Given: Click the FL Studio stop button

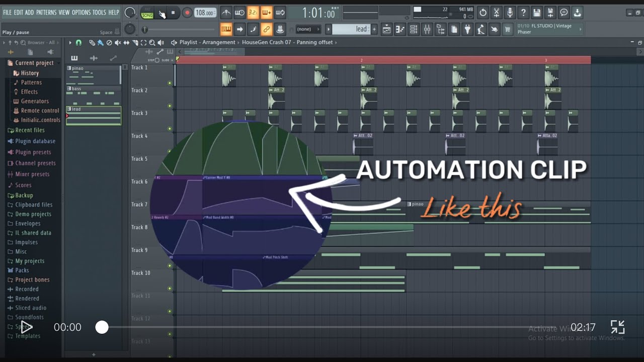Looking at the screenshot, I should click(173, 13).
